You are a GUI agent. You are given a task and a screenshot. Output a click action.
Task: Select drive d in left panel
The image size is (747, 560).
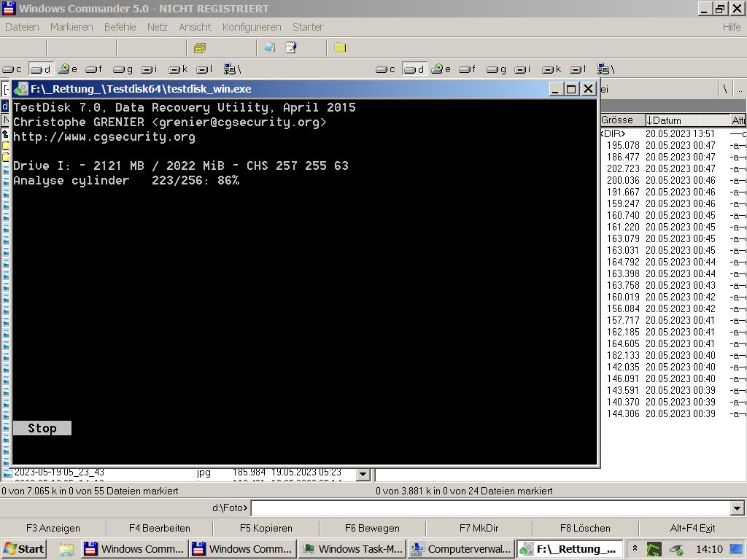[x=41, y=69]
